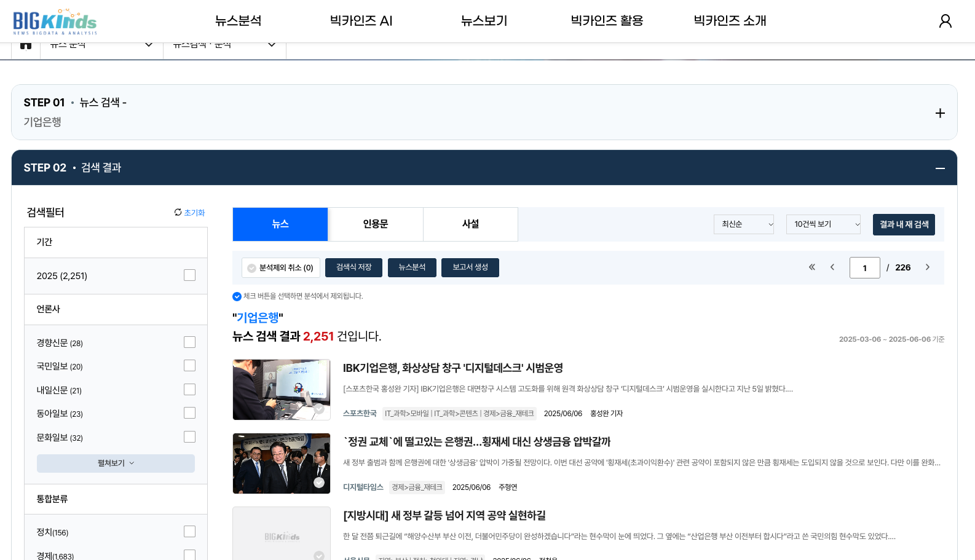Image resolution: width=975 pixels, height=560 pixels.
Task: Check the 내일신문 filter
Action: point(189,390)
